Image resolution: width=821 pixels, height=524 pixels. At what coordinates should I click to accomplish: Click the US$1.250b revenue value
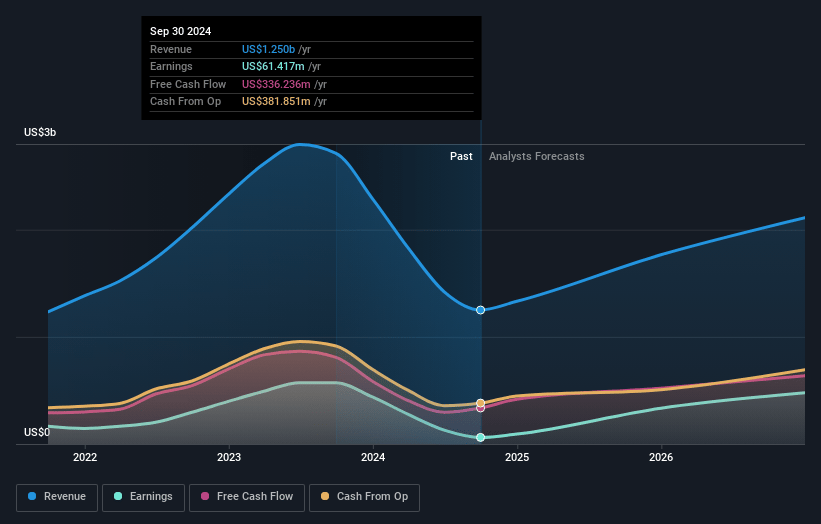269,49
